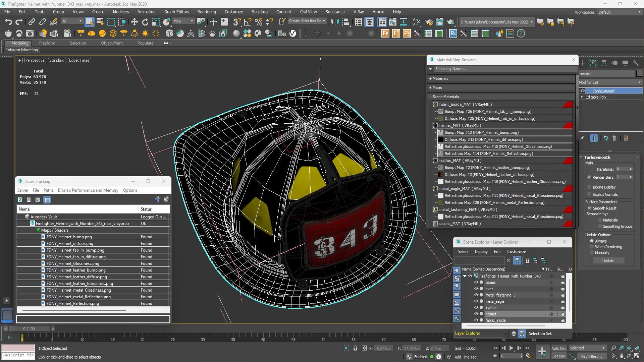Open the Utilities wrench panel icon
Image resolution: width=644 pixels, height=362 pixels.
[636, 63]
